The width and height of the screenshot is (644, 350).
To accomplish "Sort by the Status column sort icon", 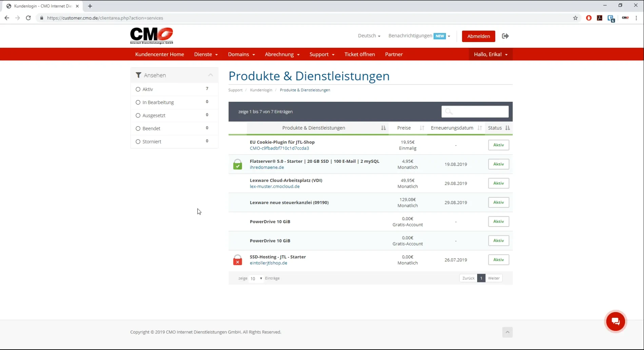I will click(x=507, y=128).
